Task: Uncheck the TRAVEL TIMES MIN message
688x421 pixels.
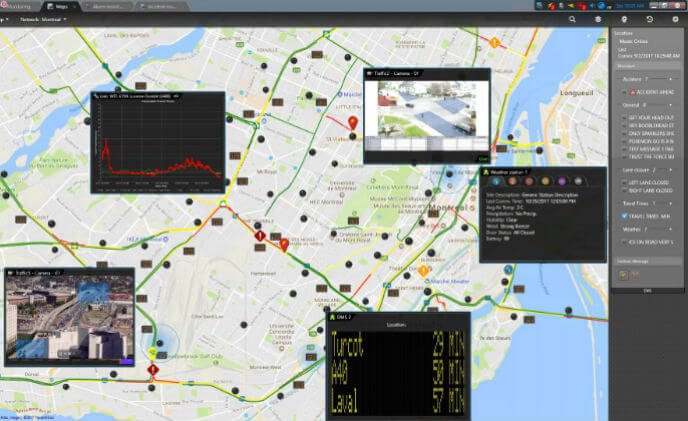Action: pyautogui.click(x=624, y=216)
